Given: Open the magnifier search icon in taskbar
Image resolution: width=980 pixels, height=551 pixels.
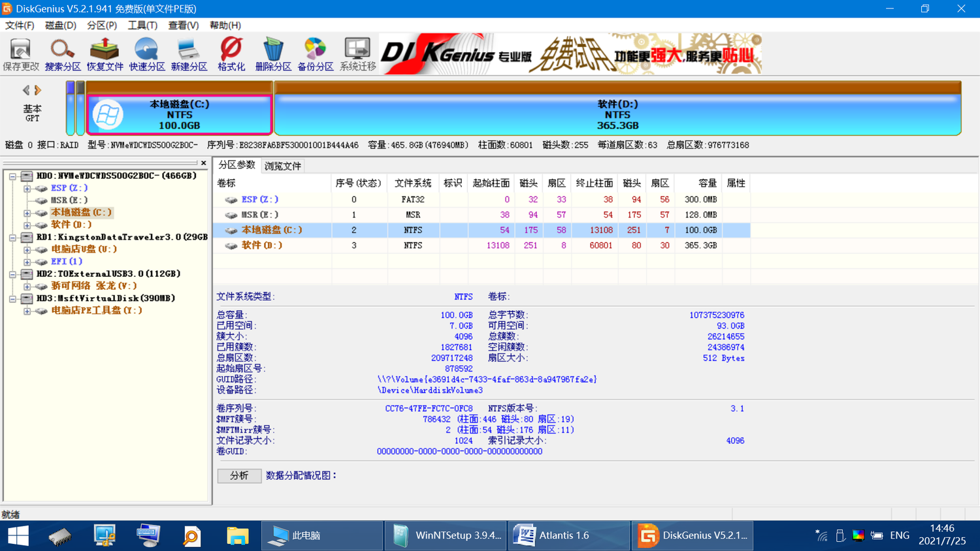Looking at the screenshot, I should pyautogui.click(x=191, y=536).
